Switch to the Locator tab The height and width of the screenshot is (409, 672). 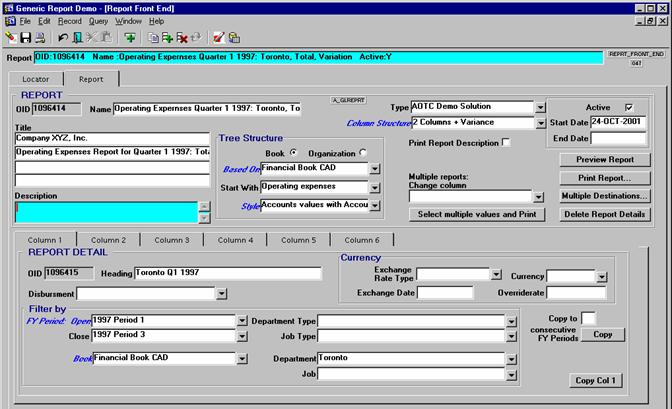[x=36, y=79]
